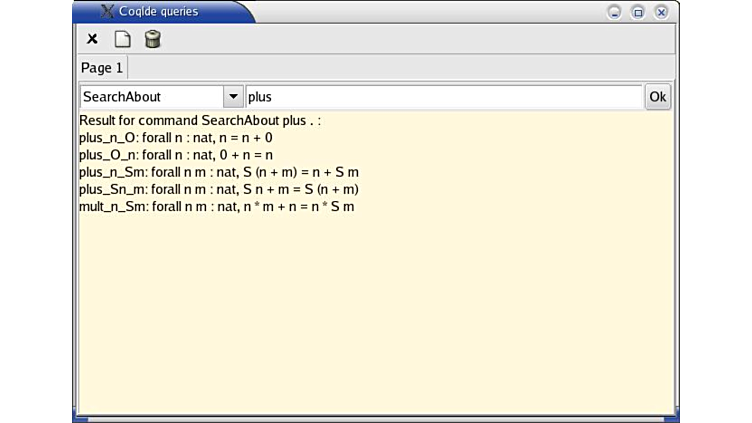Maximize the CoqIde queries window
752x423 pixels.
coord(637,12)
